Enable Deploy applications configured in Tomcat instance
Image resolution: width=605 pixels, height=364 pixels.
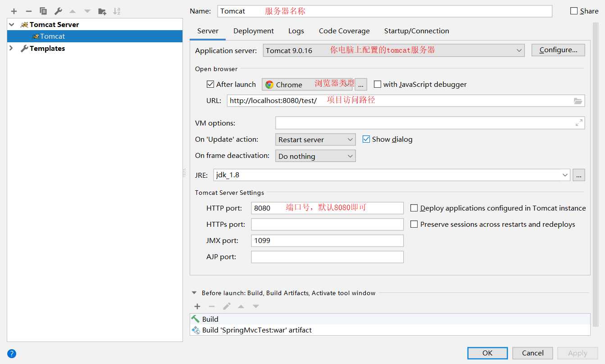pos(414,208)
